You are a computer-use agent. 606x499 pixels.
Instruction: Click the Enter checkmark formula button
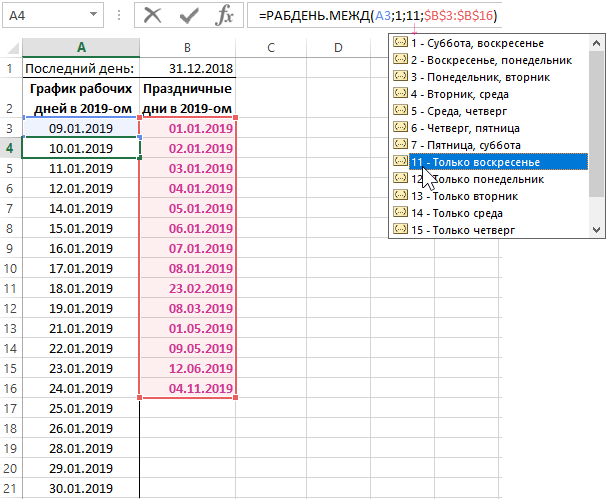point(186,16)
